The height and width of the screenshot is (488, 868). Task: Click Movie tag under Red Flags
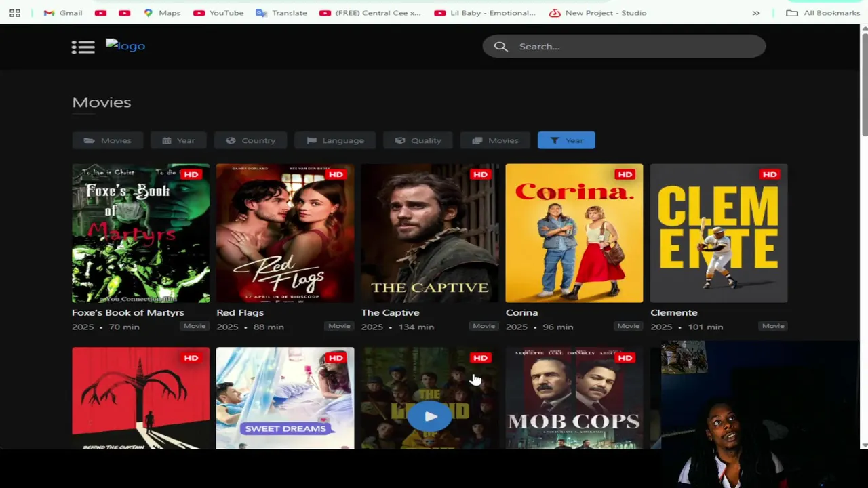pos(339,326)
